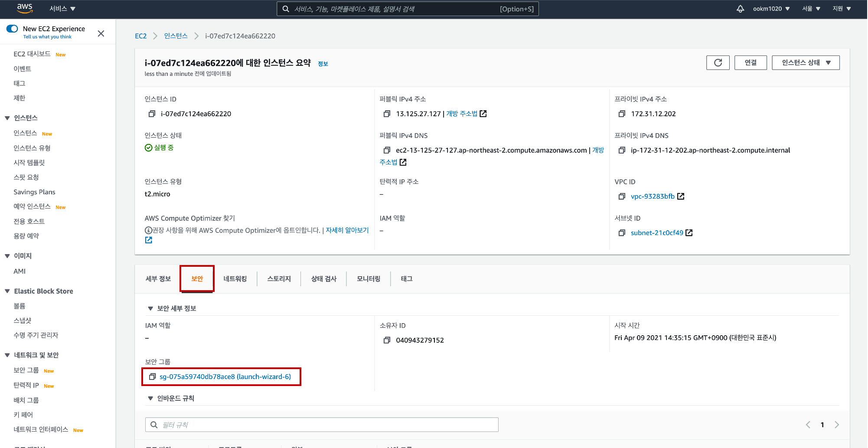Image resolution: width=868 pixels, height=448 pixels.
Task: Go to previous page of inbound rules
Action: coord(808,425)
